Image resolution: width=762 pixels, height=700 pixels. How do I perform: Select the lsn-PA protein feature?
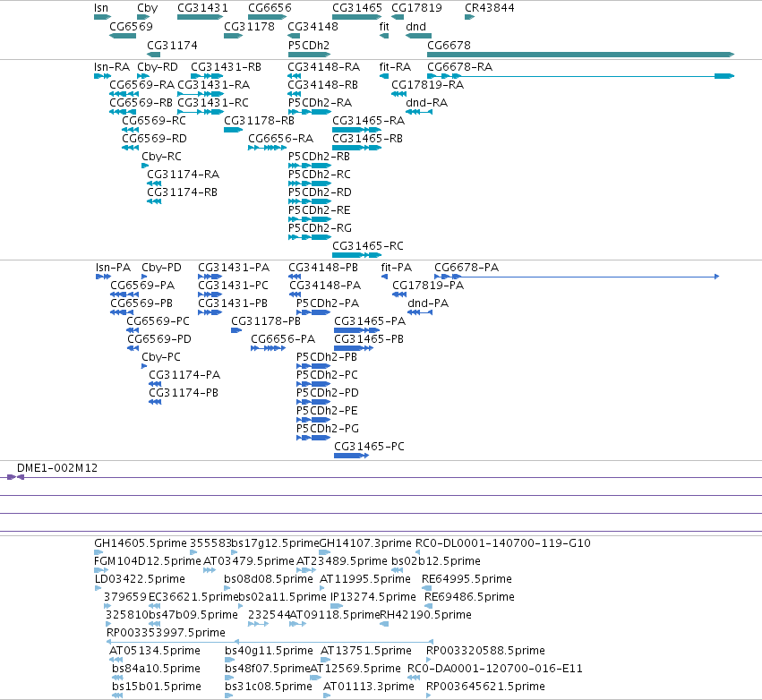click(104, 277)
